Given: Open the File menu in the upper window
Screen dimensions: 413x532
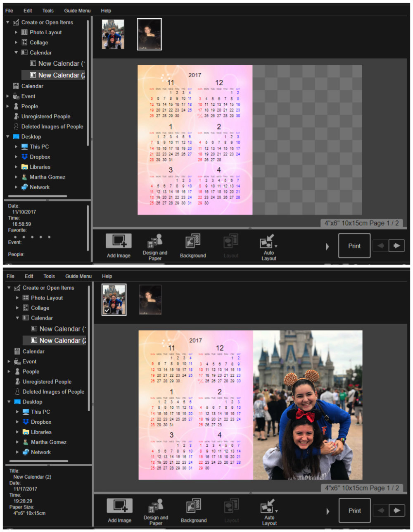Looking at the screenshot, I should pos(9,11).
